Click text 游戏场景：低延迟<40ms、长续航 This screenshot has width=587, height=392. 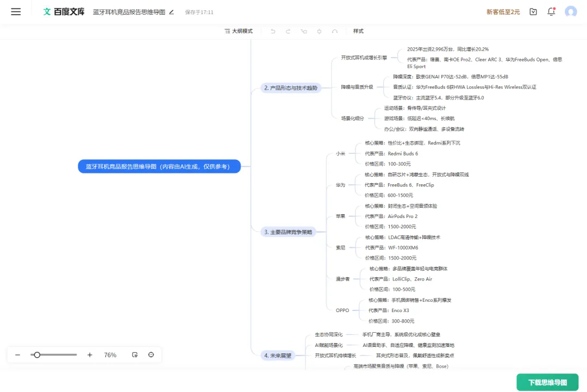[419, 119]
